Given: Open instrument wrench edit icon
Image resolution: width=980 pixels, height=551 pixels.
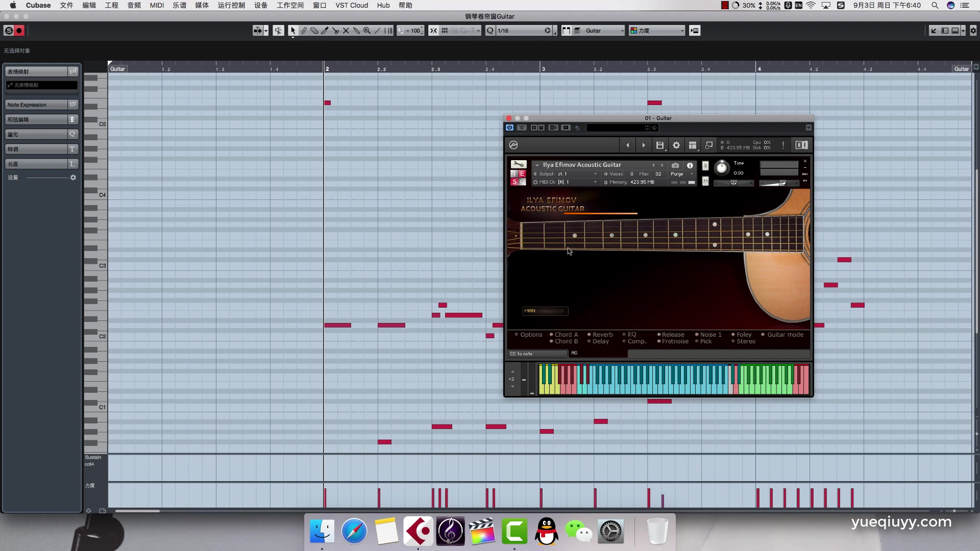Looking at the screenshot, I should [x=519, y=164].
